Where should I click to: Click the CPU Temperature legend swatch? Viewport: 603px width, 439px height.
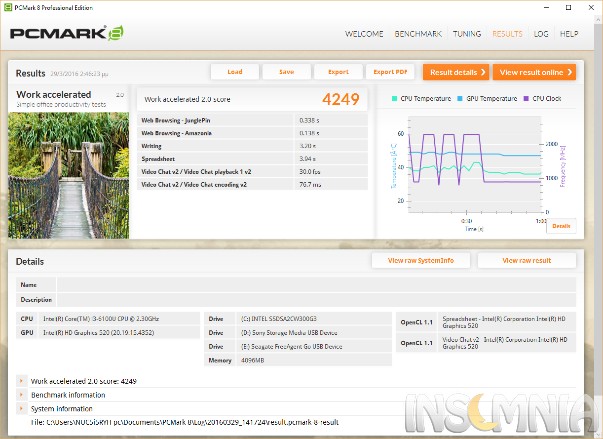394,98
